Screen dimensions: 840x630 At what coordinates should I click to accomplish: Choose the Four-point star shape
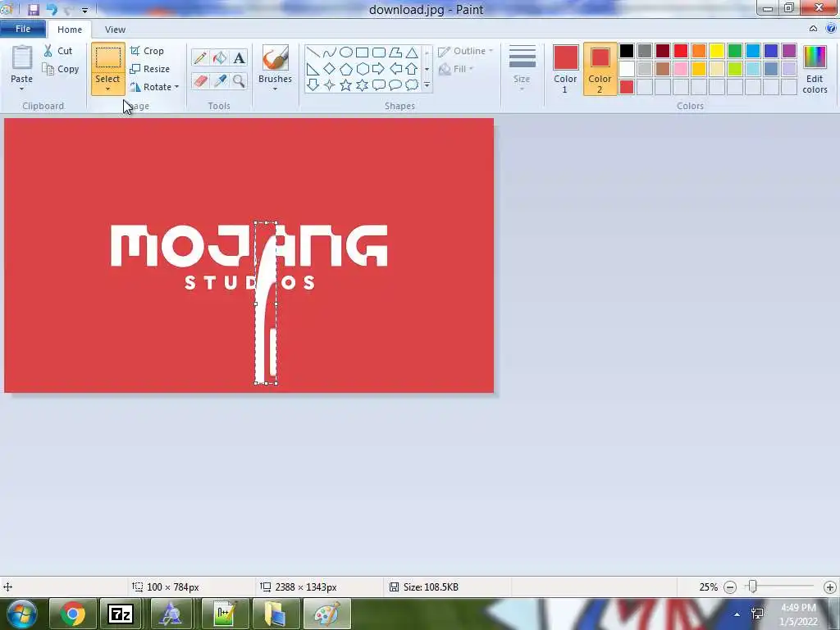[x=330, y=84]
